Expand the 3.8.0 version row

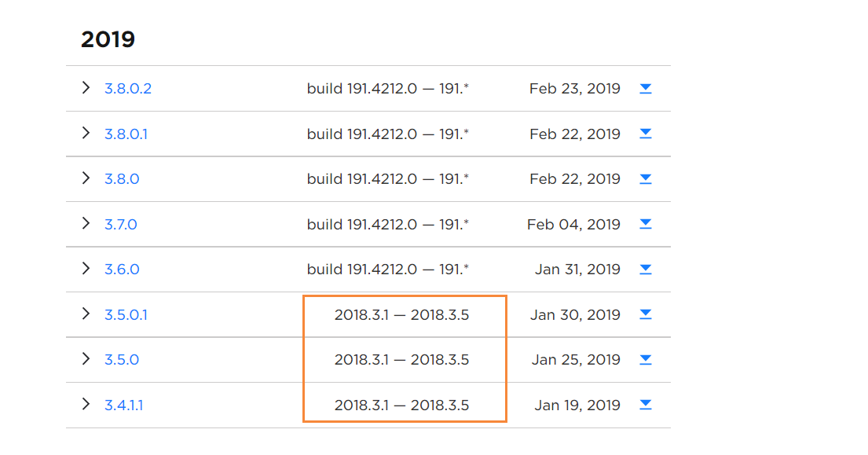click(x=86, y=178)
